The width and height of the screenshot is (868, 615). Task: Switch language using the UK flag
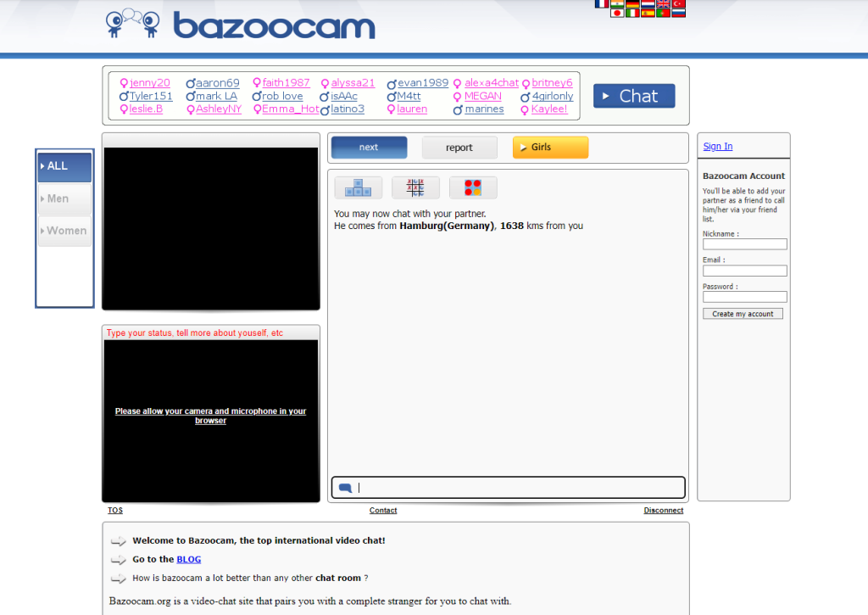point(663,4)
